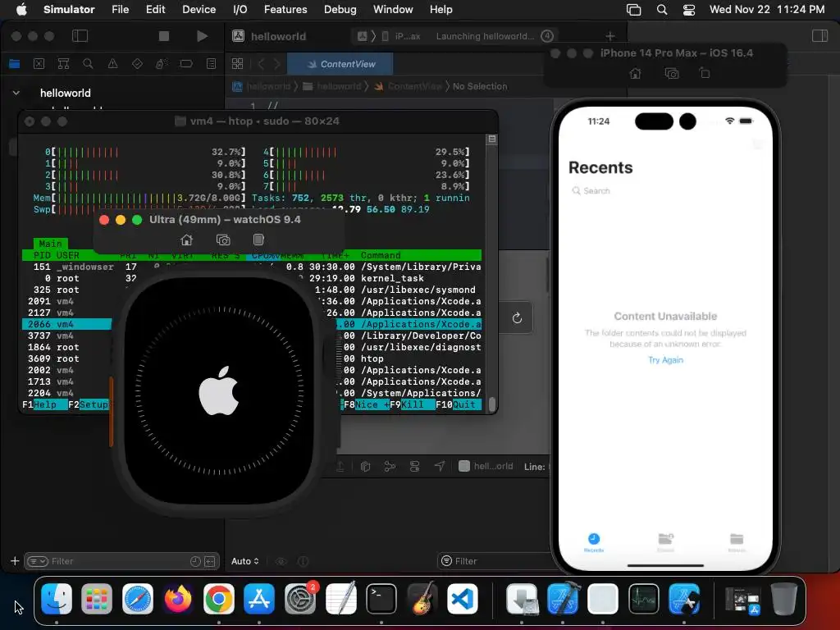Viewport: 840px width, 630px height.
Task: Click the simulate location arrow icon
Action: coord(440,466)
